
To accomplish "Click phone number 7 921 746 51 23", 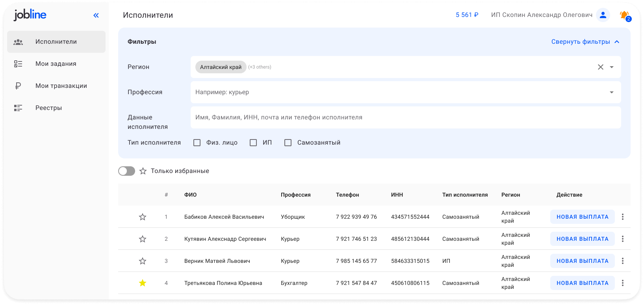I will click(356, 239).
